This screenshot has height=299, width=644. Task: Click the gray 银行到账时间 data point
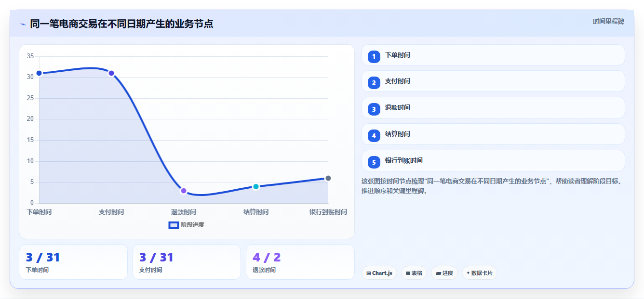pos(328,178)
